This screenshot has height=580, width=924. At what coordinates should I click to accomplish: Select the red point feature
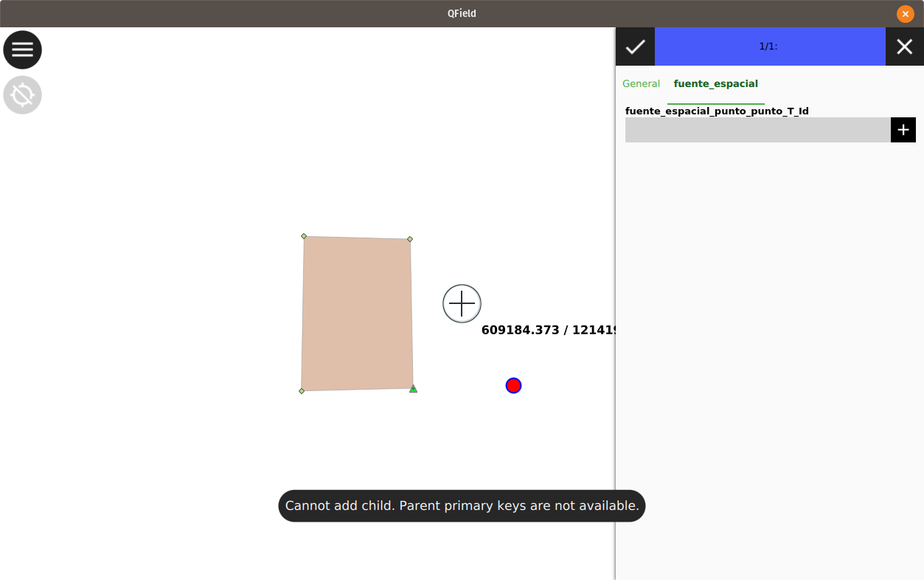pos(513,385)
